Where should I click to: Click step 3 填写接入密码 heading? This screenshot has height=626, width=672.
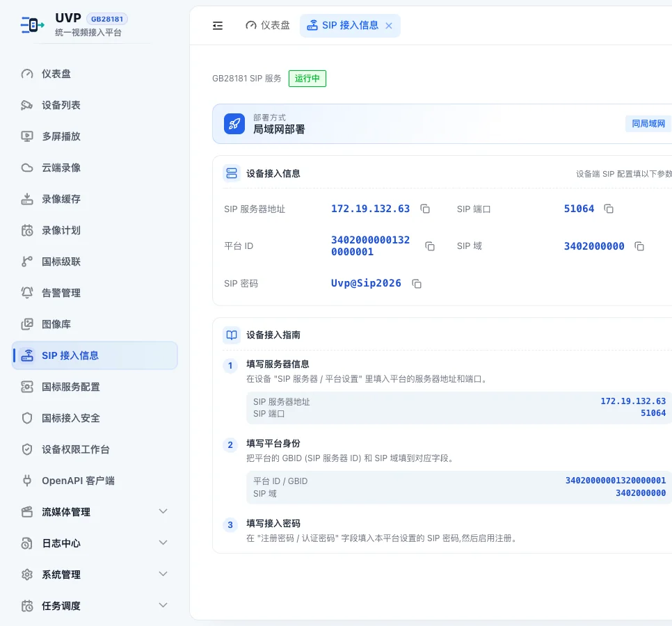tap(273, 523)
